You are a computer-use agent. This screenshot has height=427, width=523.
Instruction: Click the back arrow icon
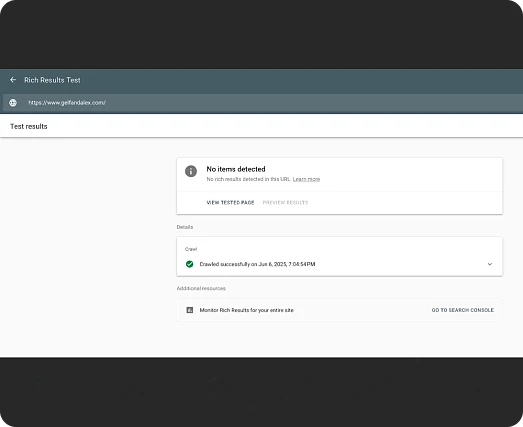click(13, 80)
